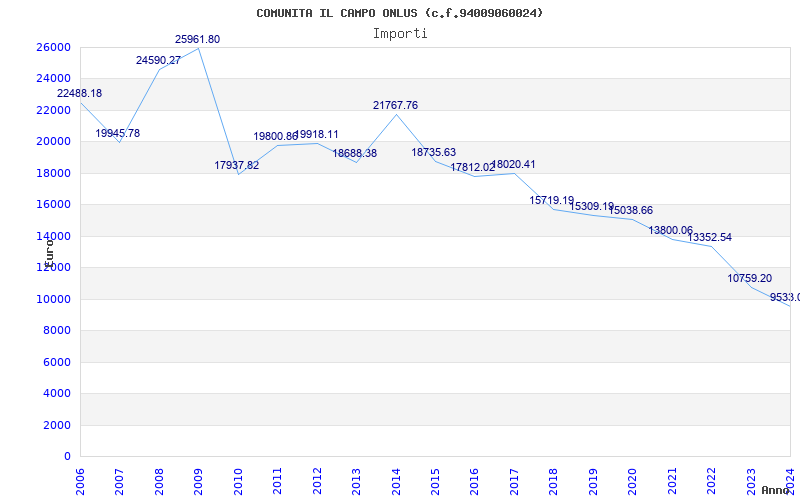The height and width of the screenshot is (500, 800).
Task: Click the Anno x-axis title
Action: pyautogui.click(x=775, y=490)
